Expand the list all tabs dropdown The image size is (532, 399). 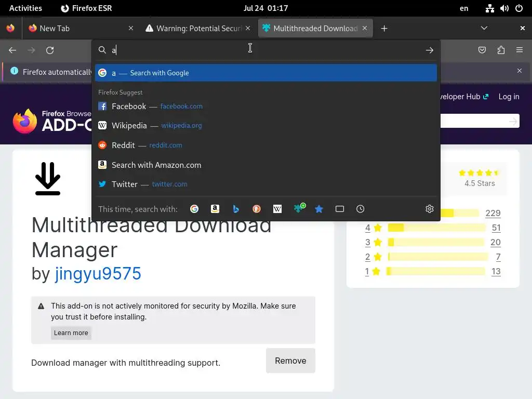tap(484, 28)
